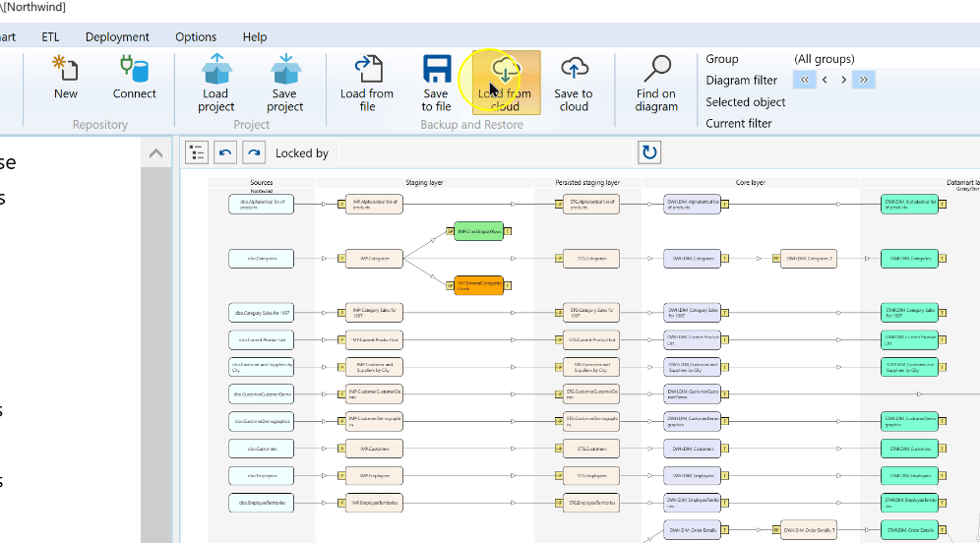This screenshot has height=543, width=980.
Task: Click the redo arrow above diagram
Action: point(255,152)
